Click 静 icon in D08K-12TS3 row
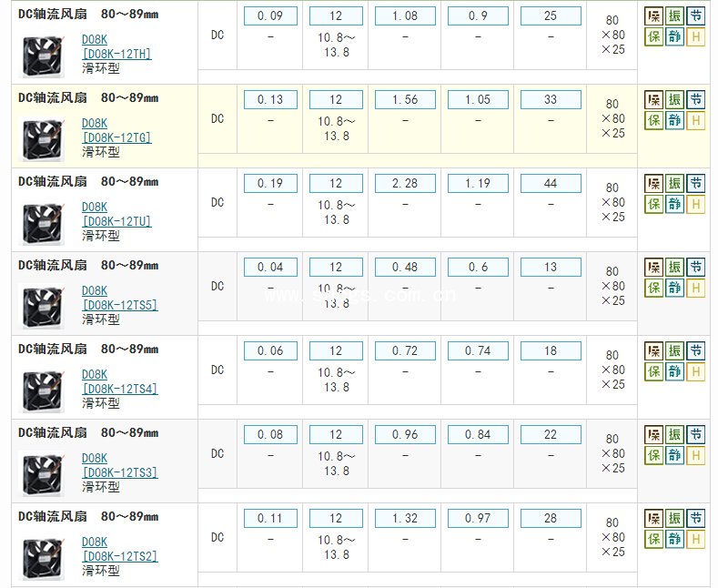 click(x=674, y=456)
